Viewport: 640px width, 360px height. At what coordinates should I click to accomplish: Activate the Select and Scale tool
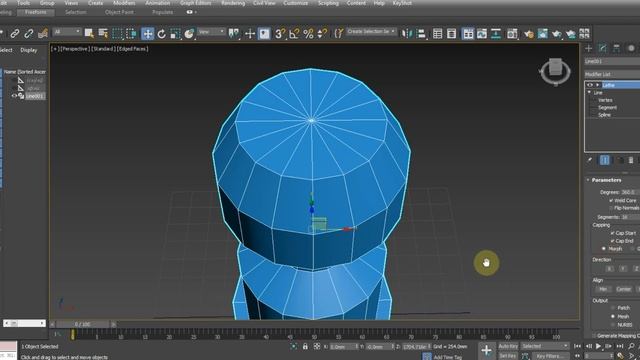click(175, 33)
